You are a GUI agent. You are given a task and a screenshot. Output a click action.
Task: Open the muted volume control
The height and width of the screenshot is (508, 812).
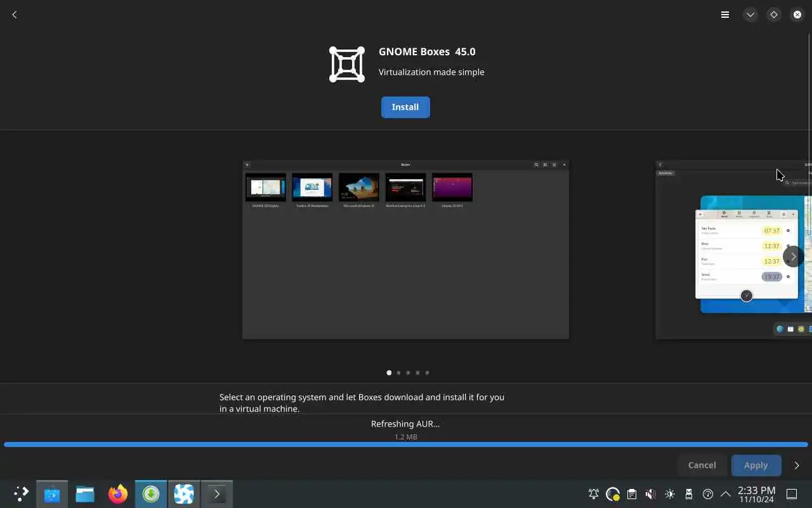coord(651,494)
